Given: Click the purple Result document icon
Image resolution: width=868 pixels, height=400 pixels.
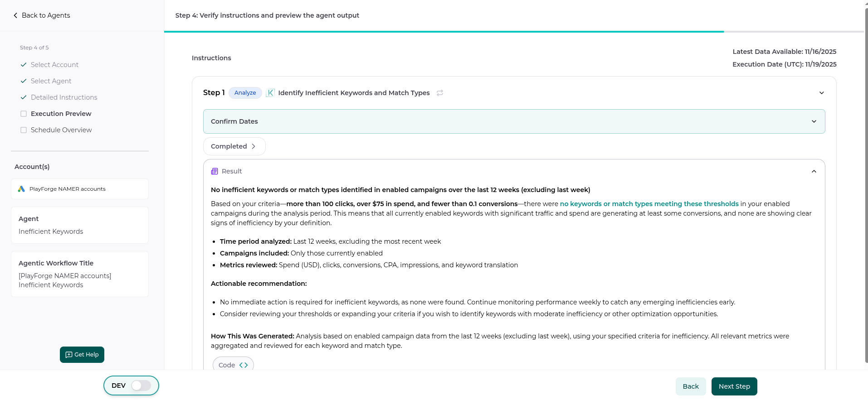Looking at the screenshot, I should coord(215,171).
